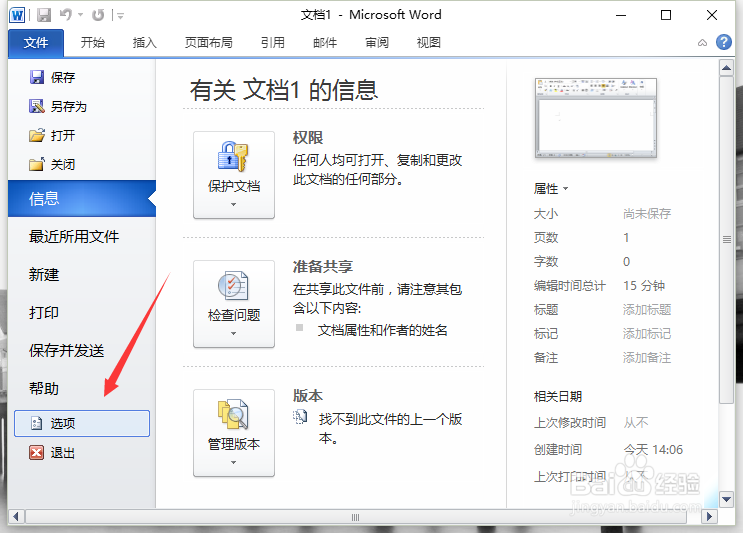The width and height of the screenshot is (743, 533).
Task: Click the red 退出 exit icon
Action: coord(36,452)
